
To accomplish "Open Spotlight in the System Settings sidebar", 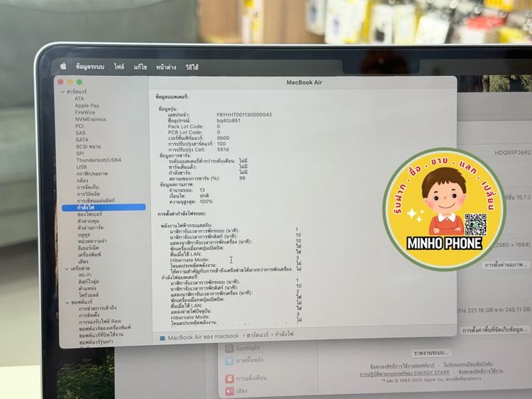I will tap(243, 348).
